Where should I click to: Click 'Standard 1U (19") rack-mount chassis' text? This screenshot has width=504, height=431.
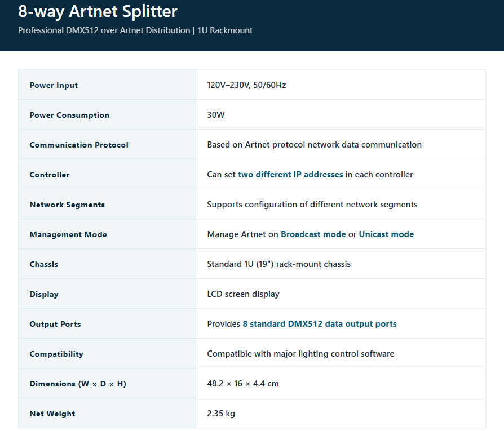[278, 264]
